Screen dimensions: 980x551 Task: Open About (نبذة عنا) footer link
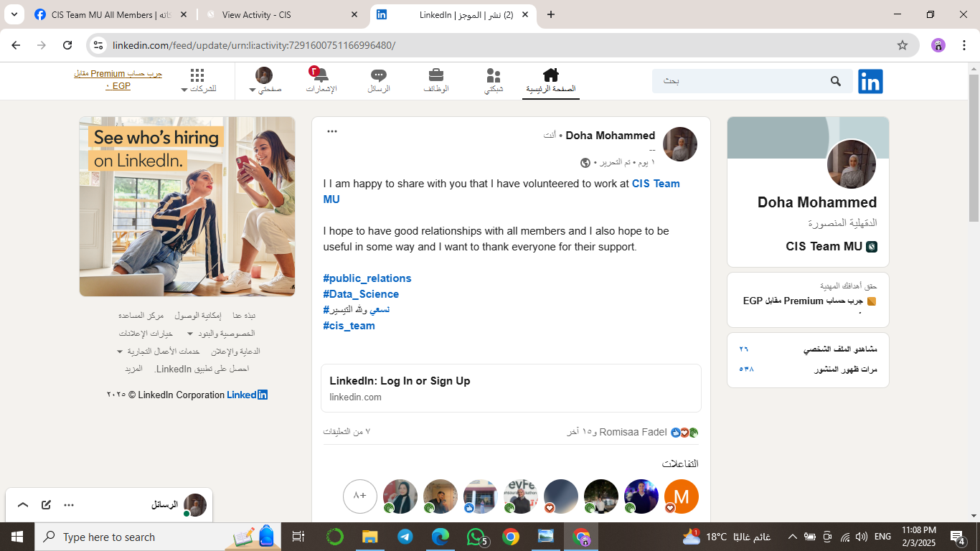click(244, 316)
